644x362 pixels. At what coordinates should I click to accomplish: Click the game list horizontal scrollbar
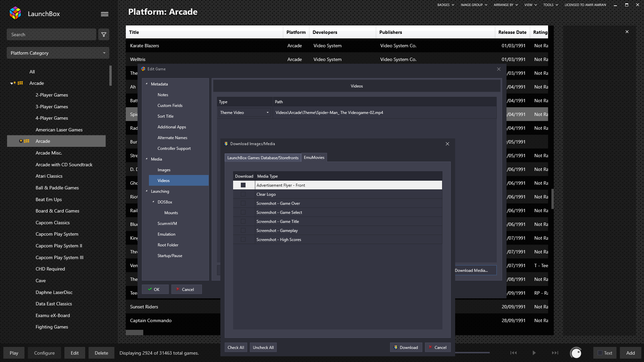[x=135, y=333]
